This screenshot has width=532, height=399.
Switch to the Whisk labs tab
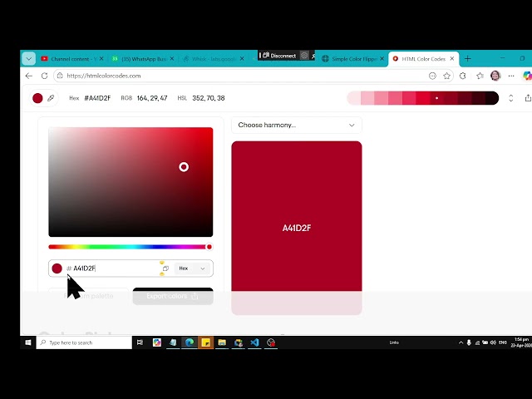click(x=213, y=59)
